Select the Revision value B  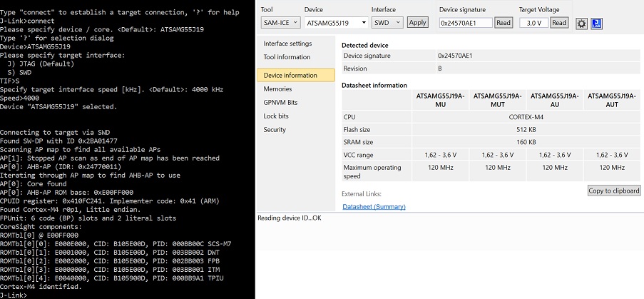440,69
